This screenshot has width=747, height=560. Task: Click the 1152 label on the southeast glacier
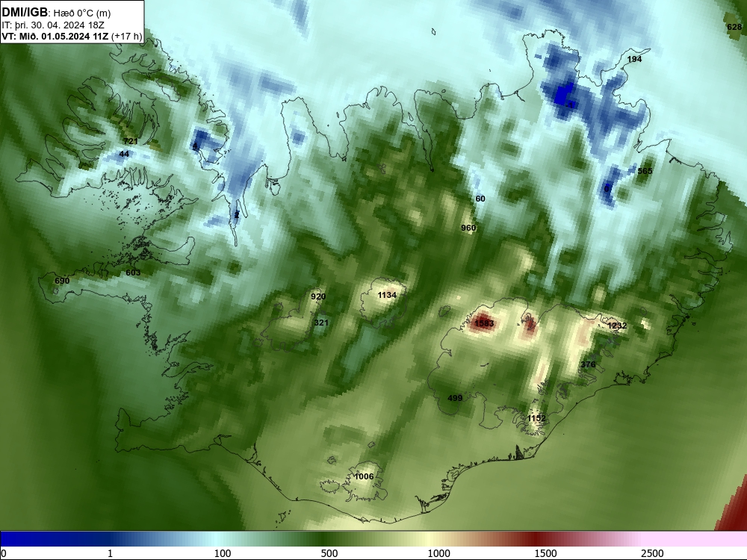pyautogui.click(x=536, y=418)
